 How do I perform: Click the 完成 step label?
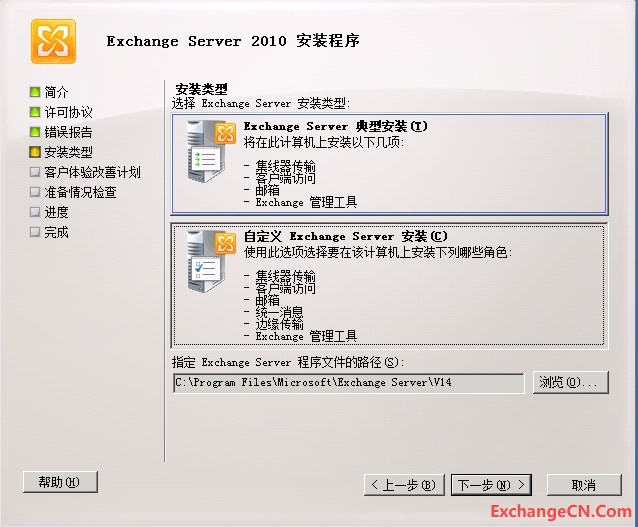(56, 232)
